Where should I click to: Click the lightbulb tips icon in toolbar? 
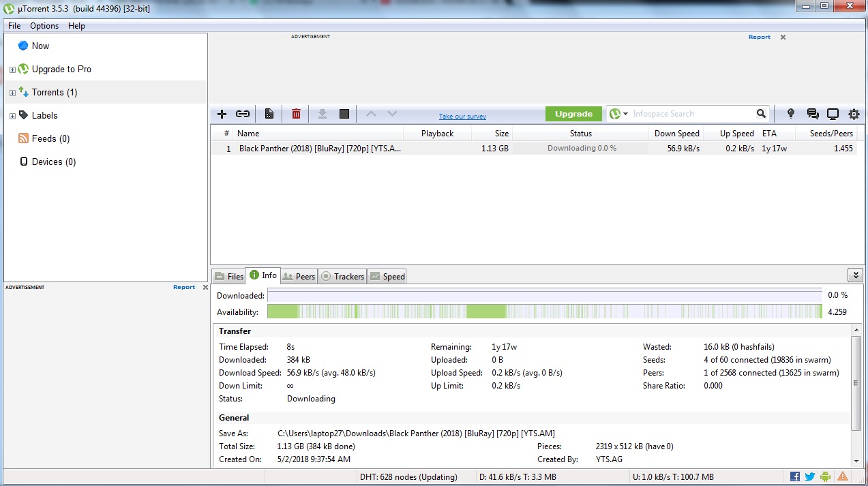(x=791, y=114)
